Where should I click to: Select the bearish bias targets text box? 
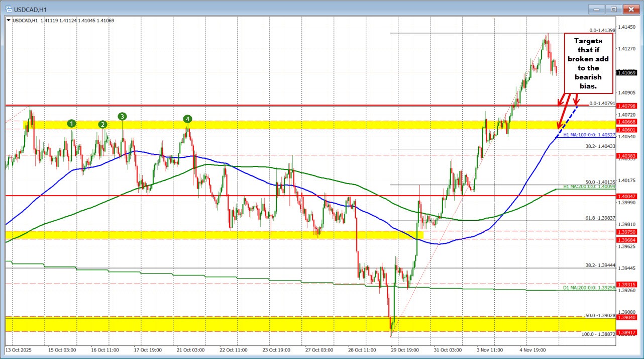point(588,63)
